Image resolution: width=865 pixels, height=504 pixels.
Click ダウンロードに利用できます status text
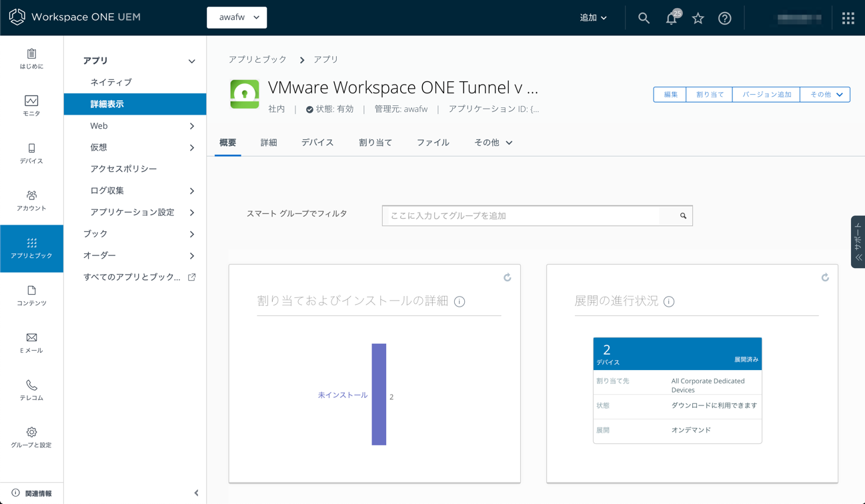pos(714,405)
